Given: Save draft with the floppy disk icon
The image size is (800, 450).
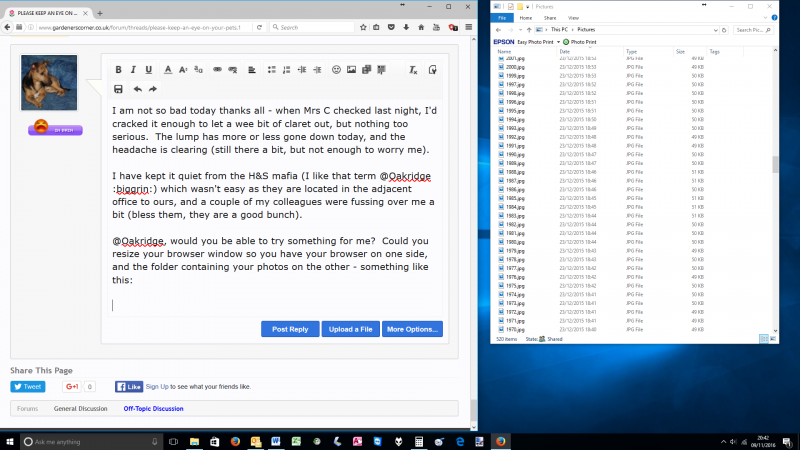Looking at the screenshot, I should tap(118, 89).
